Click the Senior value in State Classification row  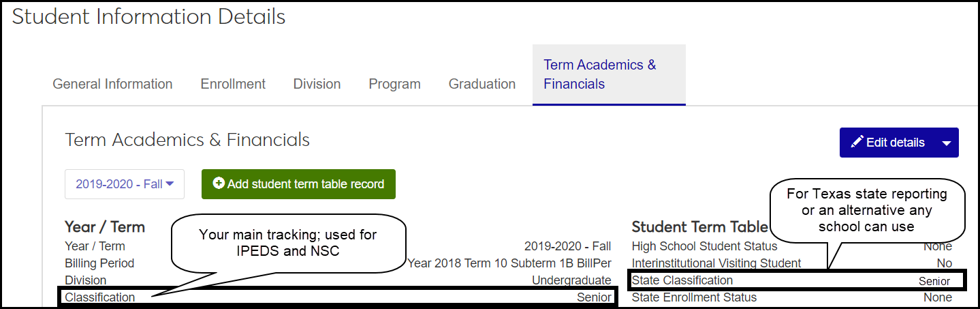(x=934, y=281)
